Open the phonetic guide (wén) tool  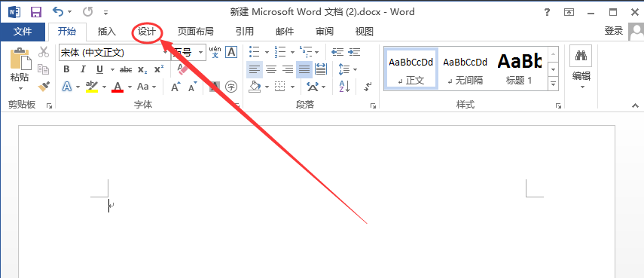point(215,52)
